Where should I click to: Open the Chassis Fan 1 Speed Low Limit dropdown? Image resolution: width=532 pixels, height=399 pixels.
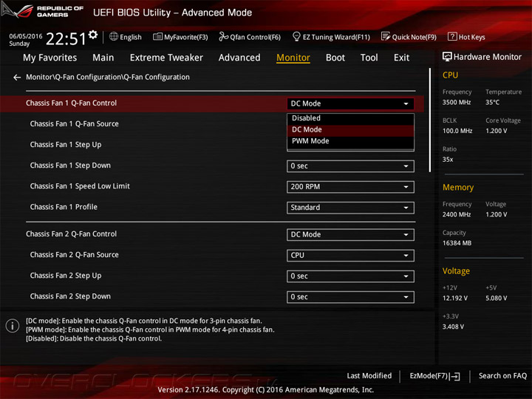[x=350, y=187]
